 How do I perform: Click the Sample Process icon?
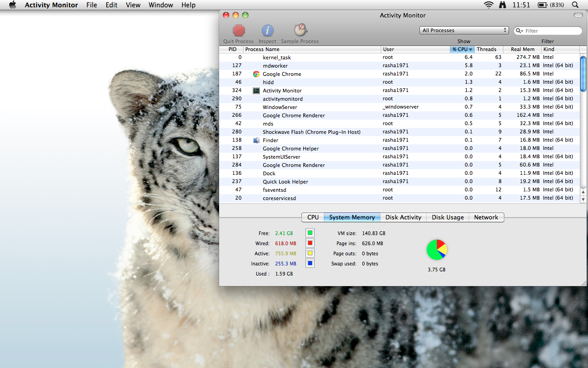(300, 30)
